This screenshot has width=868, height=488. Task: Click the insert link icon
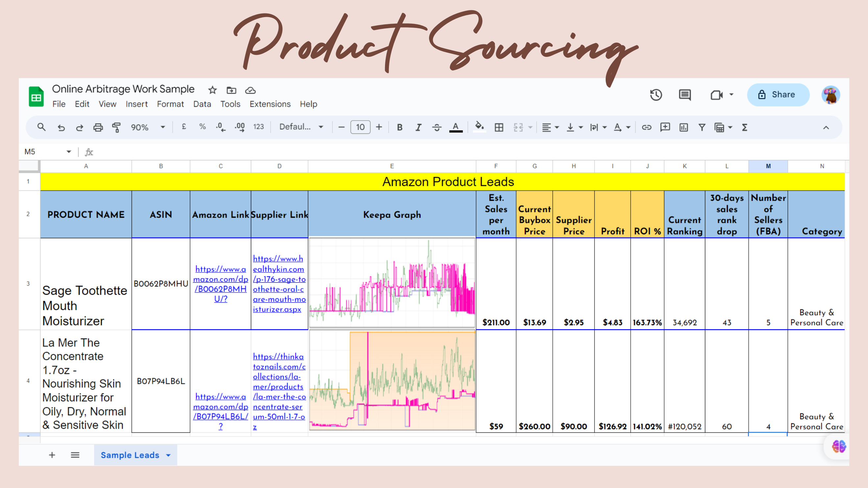coord(646,127)
